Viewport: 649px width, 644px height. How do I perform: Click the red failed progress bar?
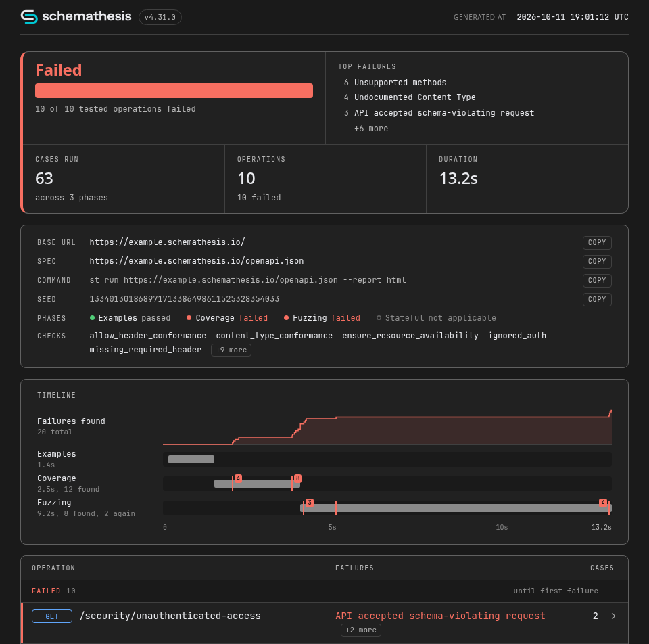click(x=174, y=91)
